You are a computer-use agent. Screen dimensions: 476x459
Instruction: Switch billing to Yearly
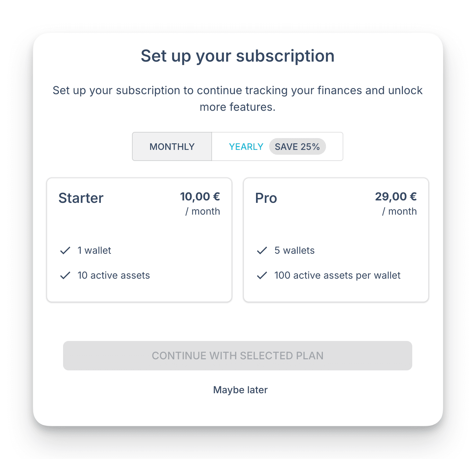coord(246,147)
